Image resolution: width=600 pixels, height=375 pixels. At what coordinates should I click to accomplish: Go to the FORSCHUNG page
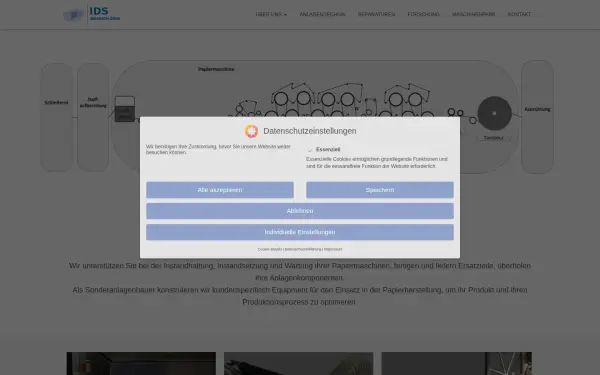(423, 14)
